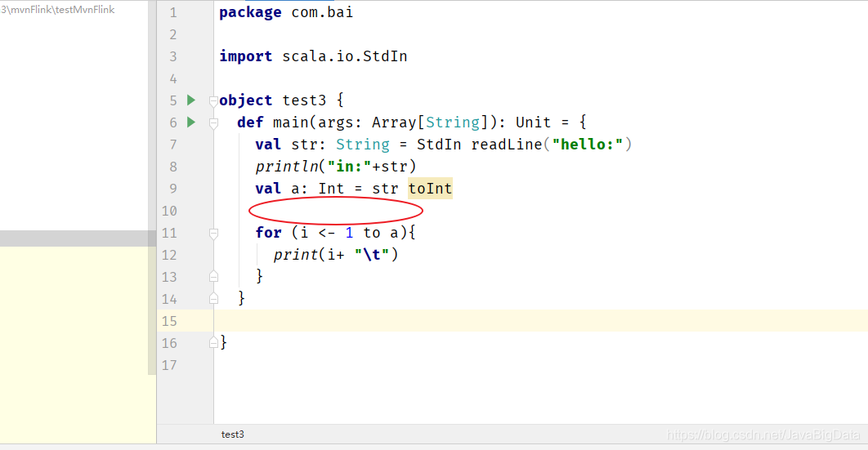Click StdIn in the readLine statement
This screenshot has height=450, width=868.
(438, 145)
